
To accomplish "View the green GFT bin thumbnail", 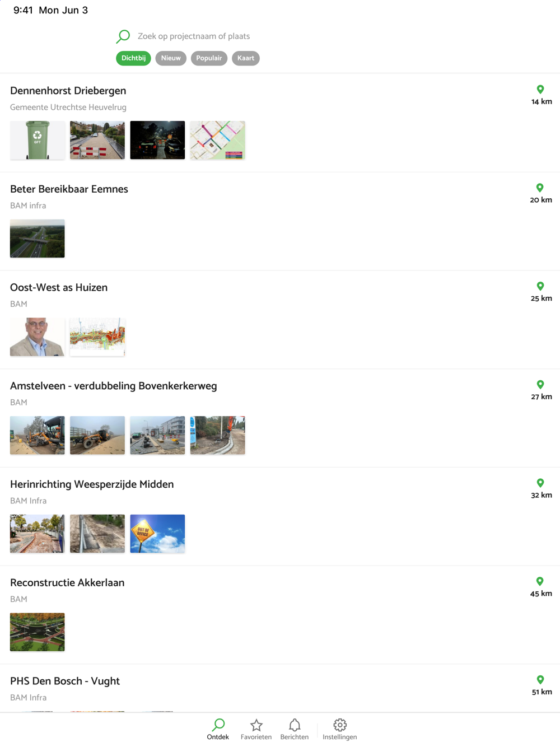I will coord(38,140).
